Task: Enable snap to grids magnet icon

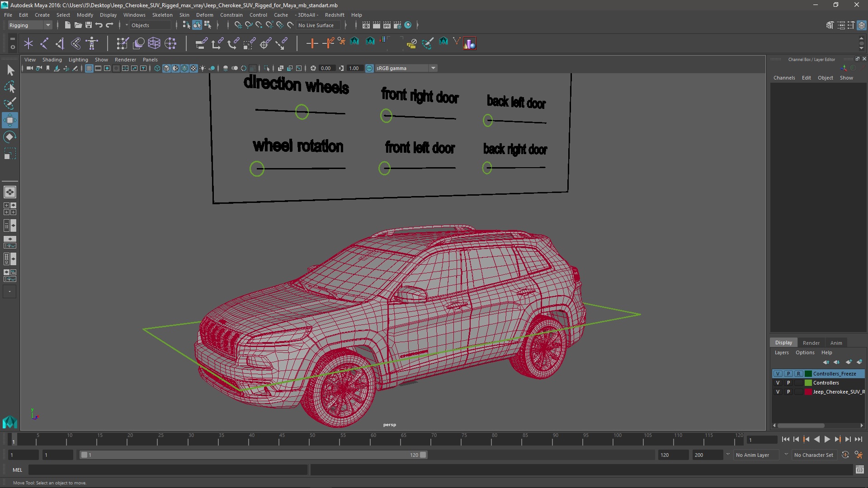Action: 238,25
